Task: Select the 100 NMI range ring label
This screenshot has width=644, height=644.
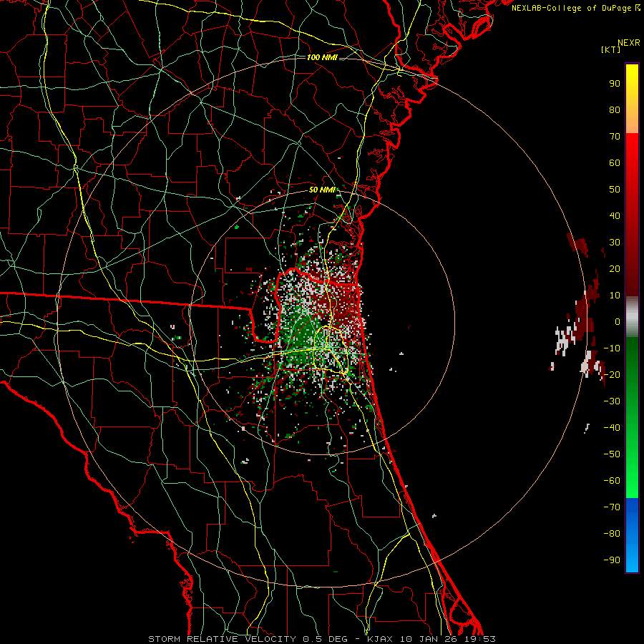Action: click(322, 57)
